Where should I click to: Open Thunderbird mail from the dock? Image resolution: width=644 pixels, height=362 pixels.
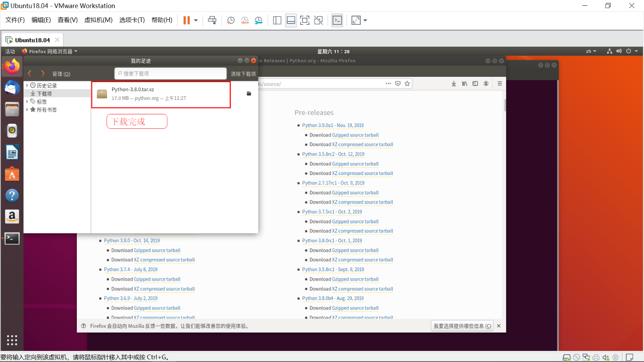click(x=12, y=88)
